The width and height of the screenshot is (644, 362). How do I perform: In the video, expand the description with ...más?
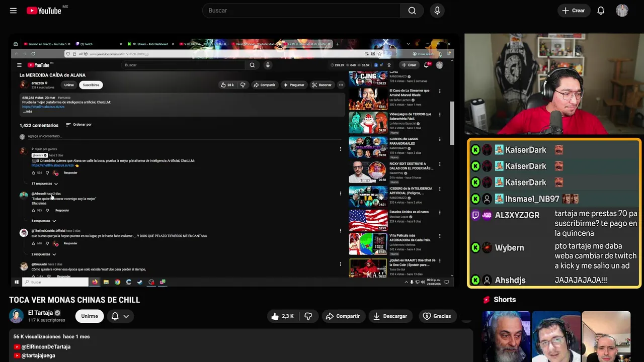[27, 111]
